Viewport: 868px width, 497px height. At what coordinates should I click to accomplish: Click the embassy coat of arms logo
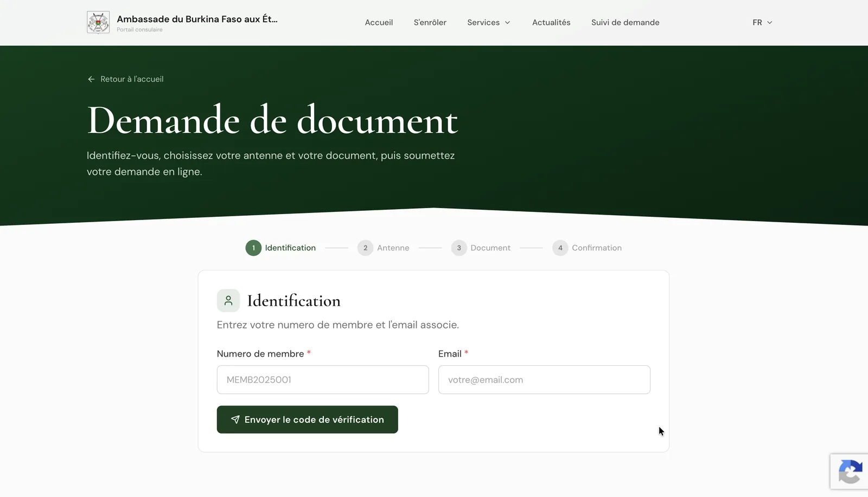(x=98, y=22)
